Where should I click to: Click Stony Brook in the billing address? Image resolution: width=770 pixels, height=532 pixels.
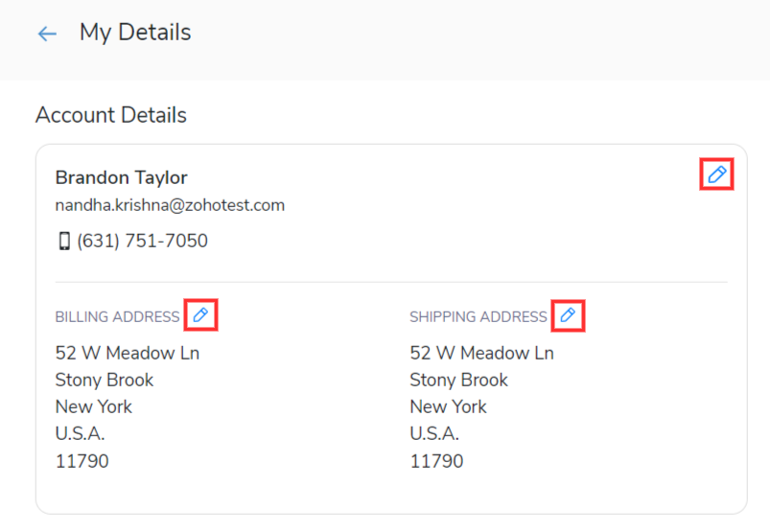click(105, 380)
